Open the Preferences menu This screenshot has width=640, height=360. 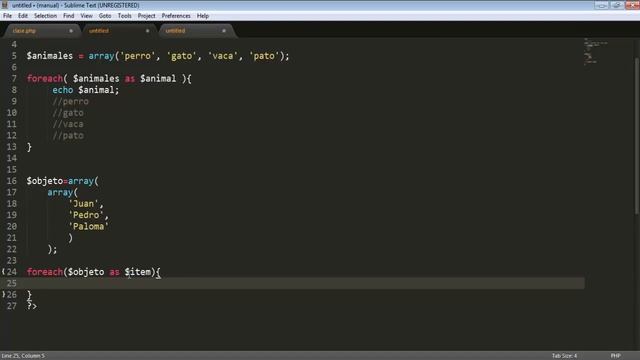176,16
